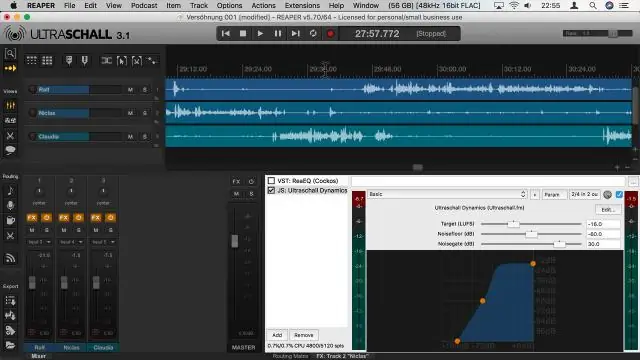
Task: Click the first export icon under Export
Action: 10,301
